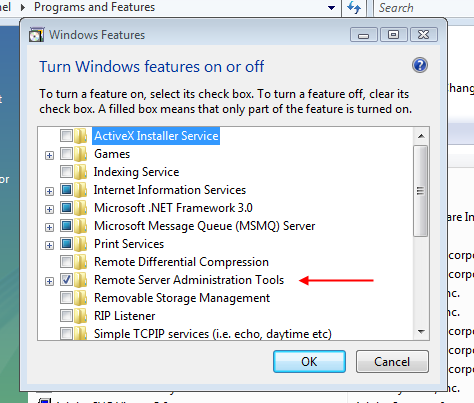The width and height of the screenshot is (474, 403).
Task: Select Microsoft Message Queue (MSMQ) Server item
Action: click(205, 226)
